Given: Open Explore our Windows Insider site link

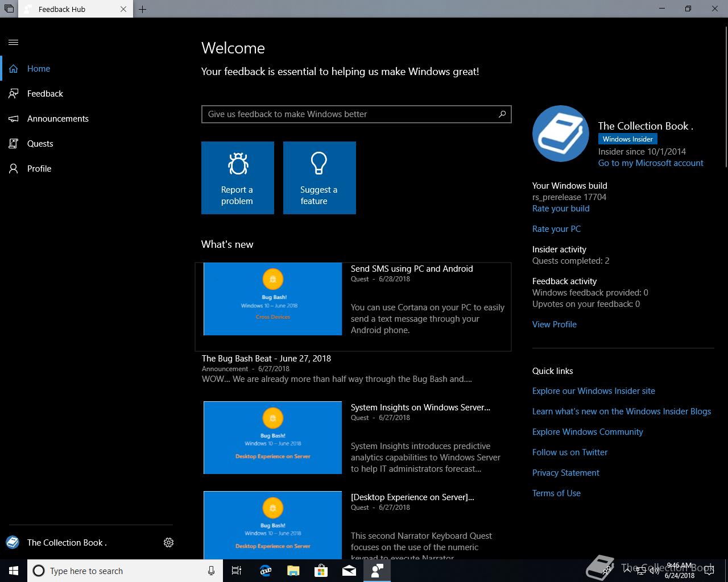Looking at the screenshot, I should [594, 391].
